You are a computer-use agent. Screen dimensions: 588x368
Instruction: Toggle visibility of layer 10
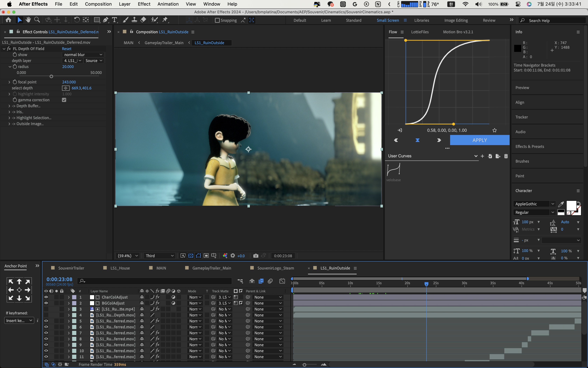46,351
